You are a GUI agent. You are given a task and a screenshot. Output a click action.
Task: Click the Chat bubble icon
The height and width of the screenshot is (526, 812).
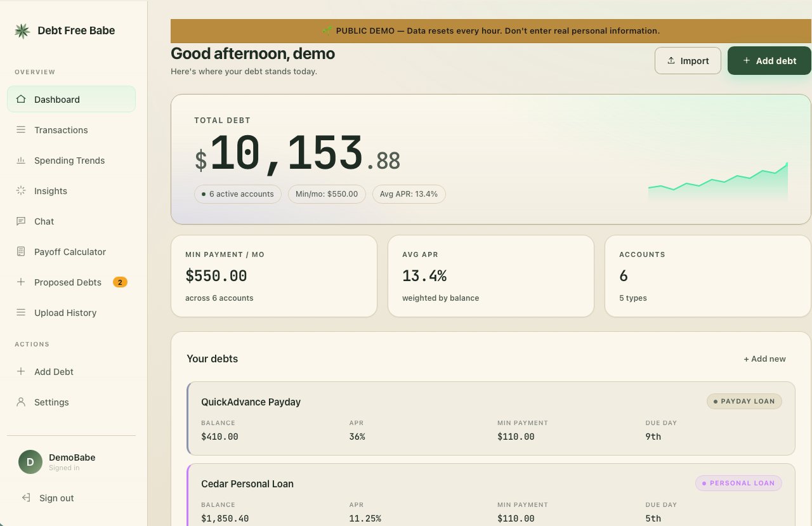point(21,221)
